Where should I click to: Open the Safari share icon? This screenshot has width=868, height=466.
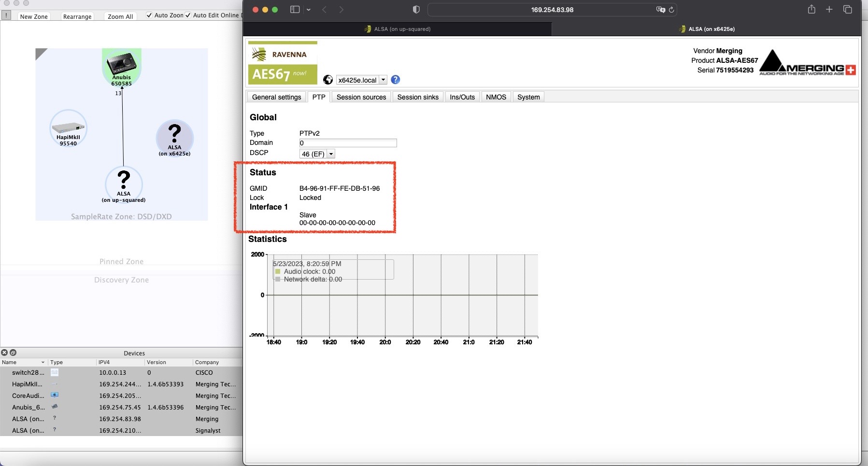811,9
